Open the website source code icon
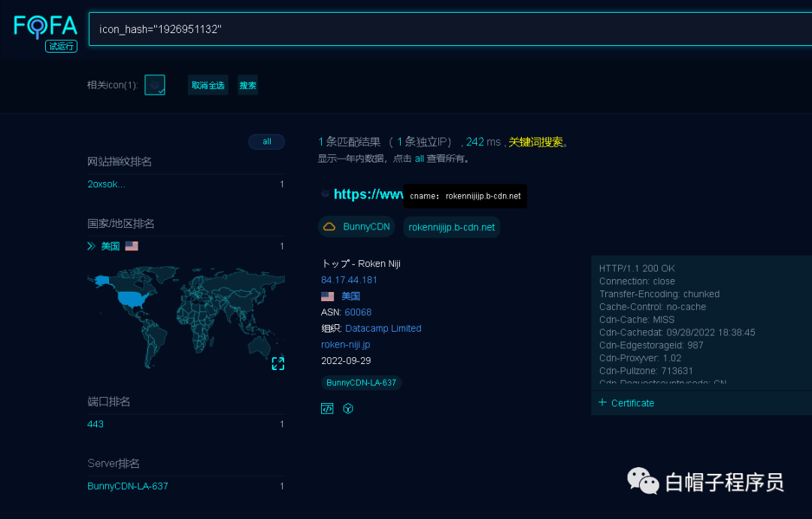 (x=327, y=408)
